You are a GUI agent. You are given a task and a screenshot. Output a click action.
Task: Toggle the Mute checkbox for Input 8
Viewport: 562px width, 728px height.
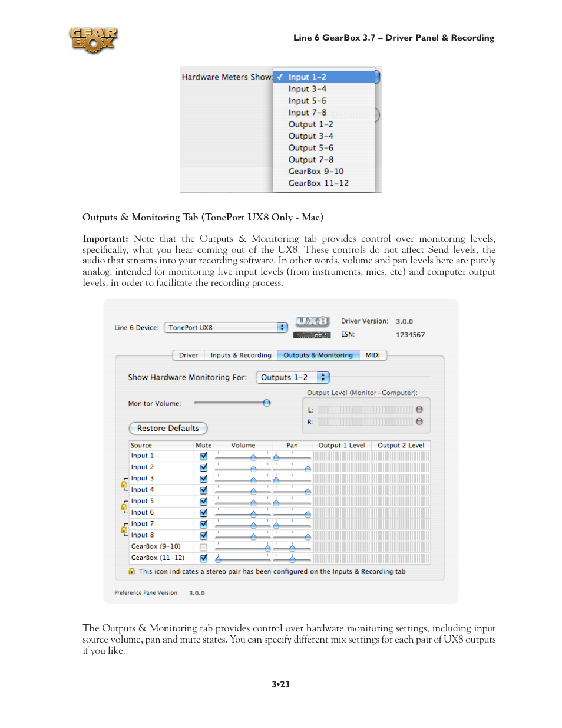tap(203, 535)
